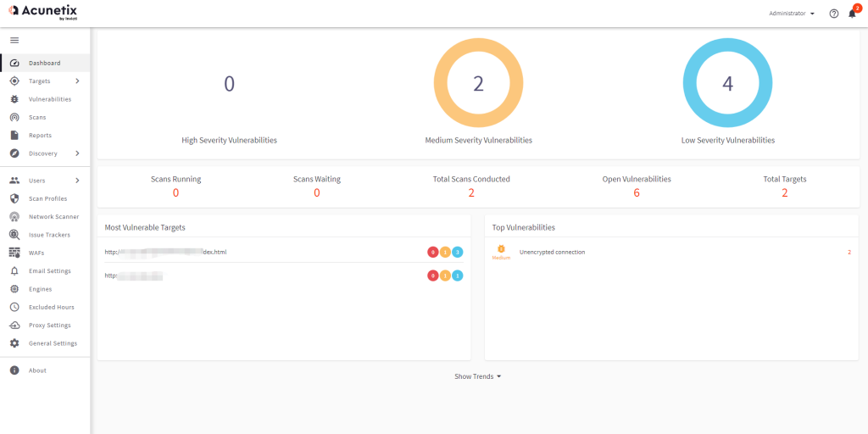
Task: Open the Unencrypted connection vulnerability
Action: coord(552,252)
